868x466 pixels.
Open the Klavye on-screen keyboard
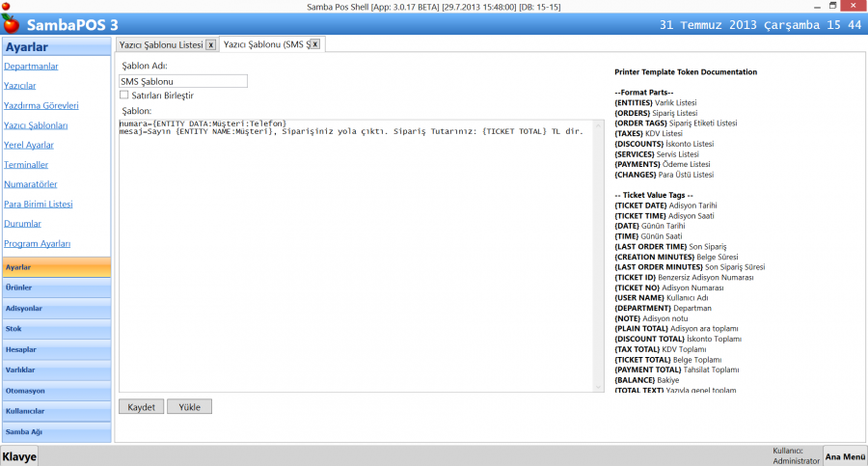click(19, 455)
